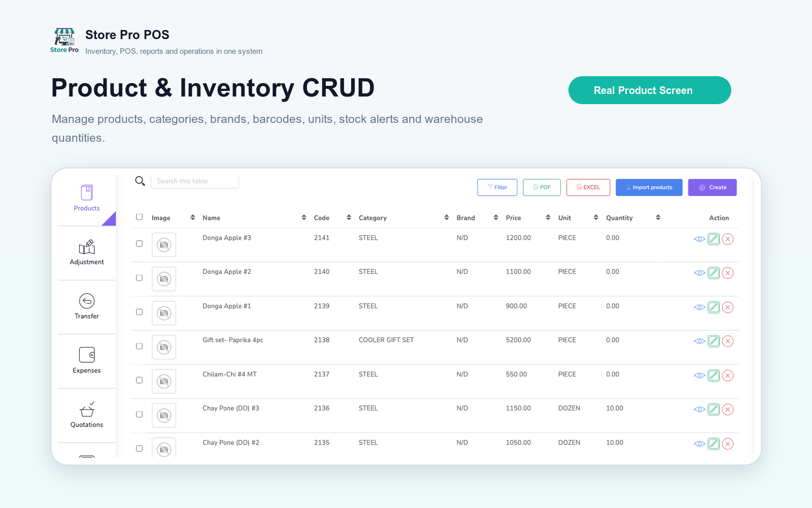Export the table as PDF
Image resolution: width=812 pixels, height=508 pixels.
pos(542,187)
